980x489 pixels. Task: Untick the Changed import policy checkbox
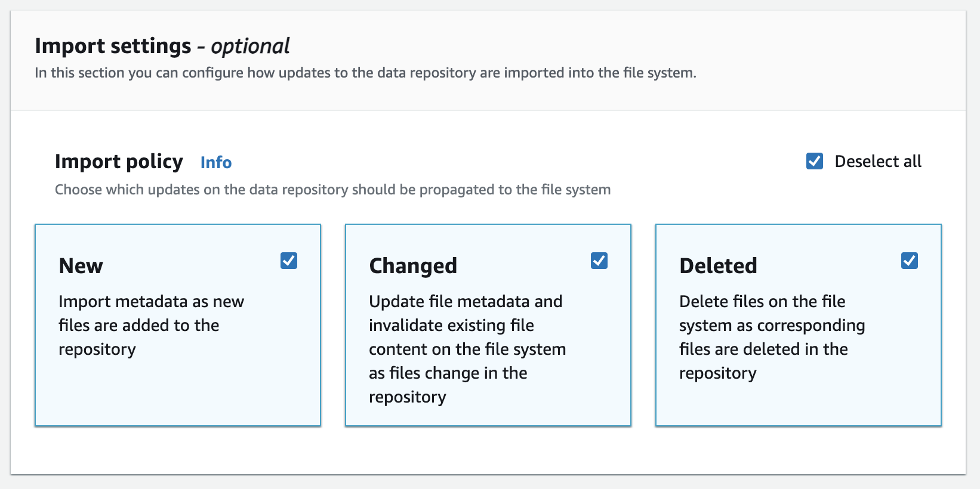coord(599,261)
